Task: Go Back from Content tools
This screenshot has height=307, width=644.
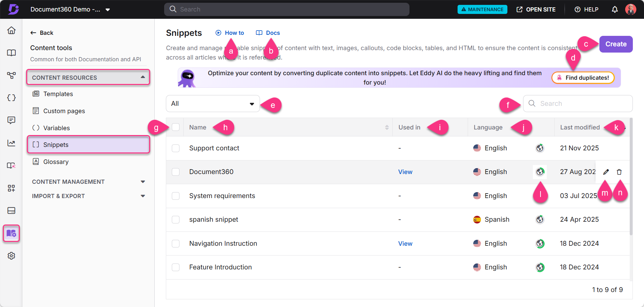Action: pos(42,33)
